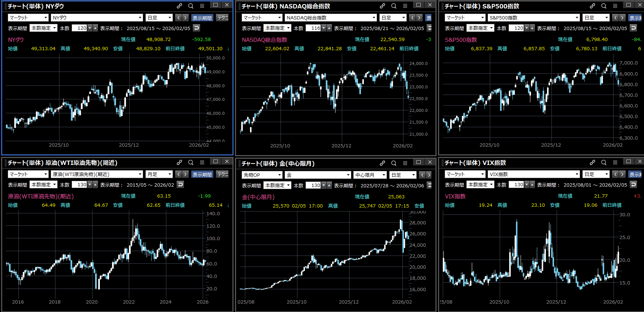Select the VIX指数 symbol combo box

tap(534, 174)
